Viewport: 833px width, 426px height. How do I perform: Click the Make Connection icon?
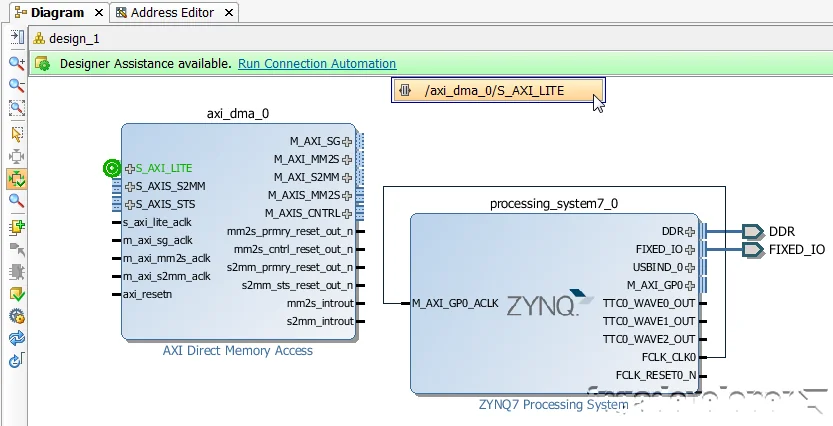pyautogui.click(x=17, y=249)
